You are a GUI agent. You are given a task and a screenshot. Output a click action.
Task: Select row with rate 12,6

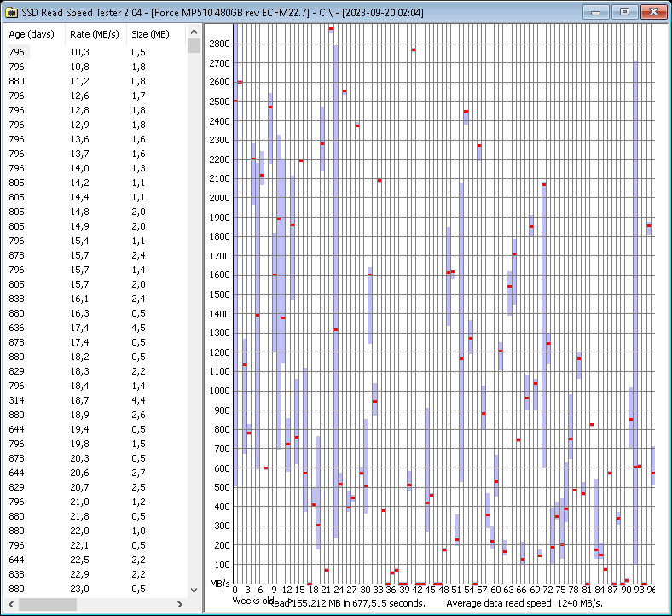click(x=96, y=96)
